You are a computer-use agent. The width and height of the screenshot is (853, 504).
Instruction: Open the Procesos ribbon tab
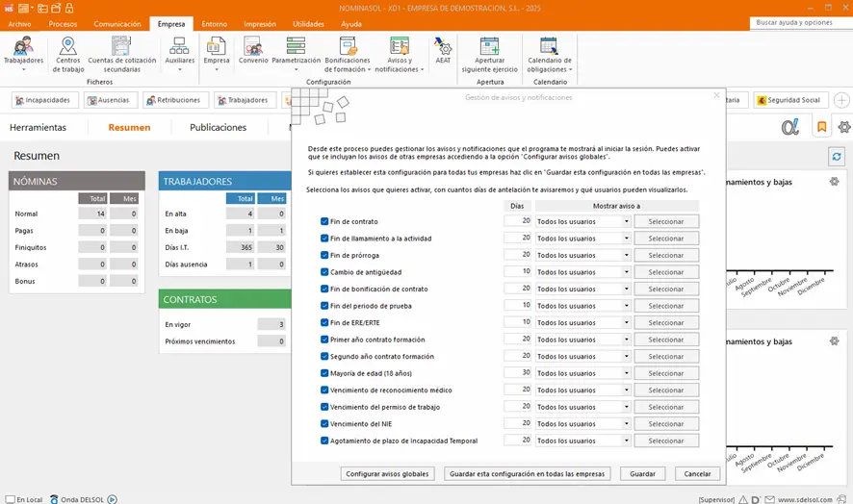(x=64, y=23)
